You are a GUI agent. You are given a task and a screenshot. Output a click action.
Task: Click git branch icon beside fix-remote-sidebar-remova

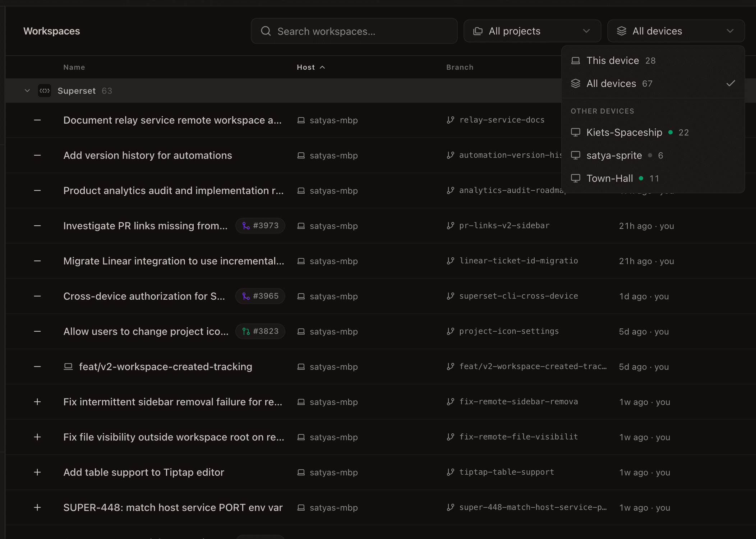(451, 402)
